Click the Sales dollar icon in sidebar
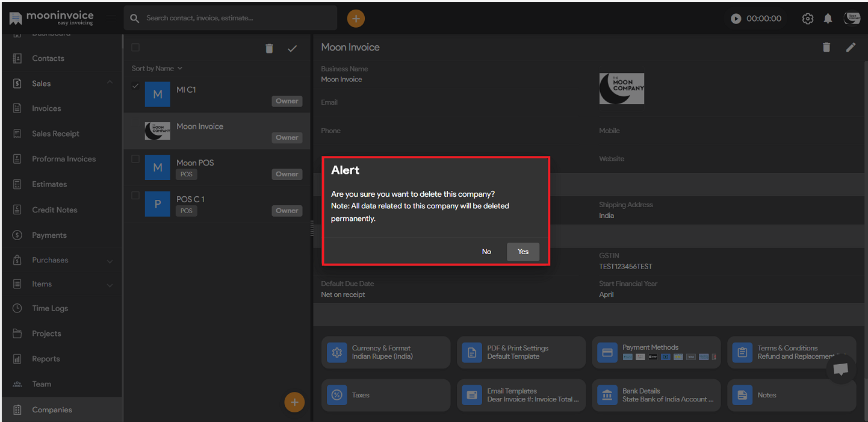The width and height of the screenshot is (868, 422). 17,83
